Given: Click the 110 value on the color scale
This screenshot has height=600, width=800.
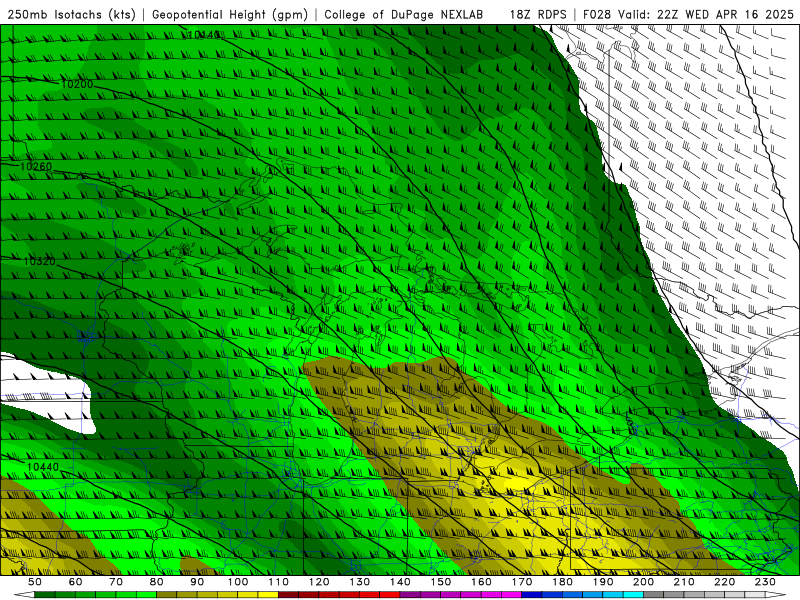Looking at the screenshot, I should tap(279, 582).
